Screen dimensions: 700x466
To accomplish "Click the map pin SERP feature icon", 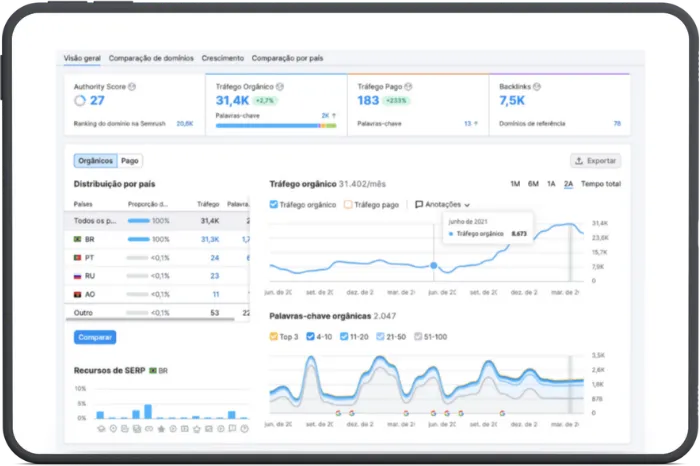I will click(113, 429).
